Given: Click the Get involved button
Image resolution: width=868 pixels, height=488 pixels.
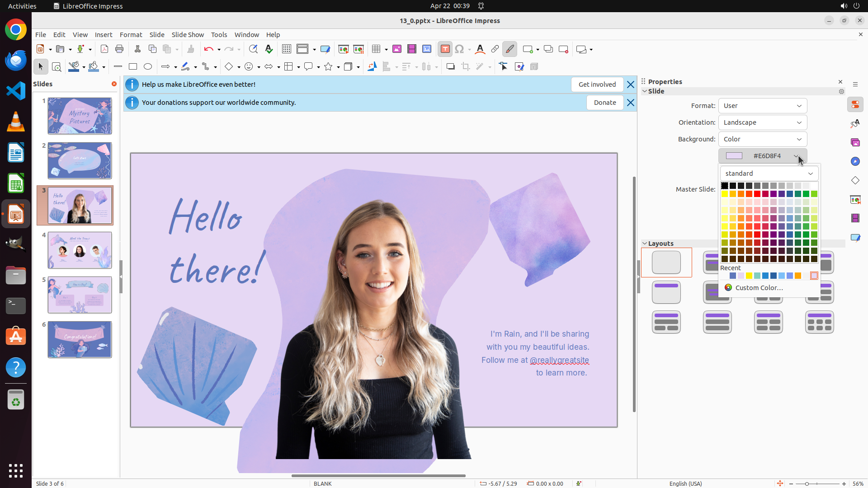Looking at the screenshot, I should pos(597,84).
